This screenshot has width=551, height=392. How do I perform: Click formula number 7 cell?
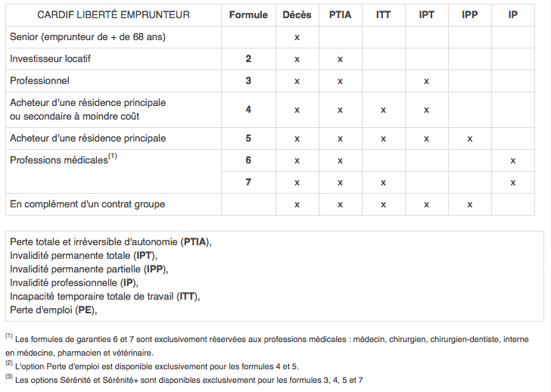tap(248, 182)
